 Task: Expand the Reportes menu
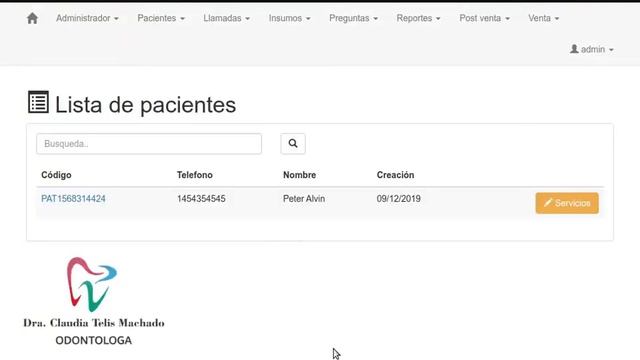pos(418,18)
